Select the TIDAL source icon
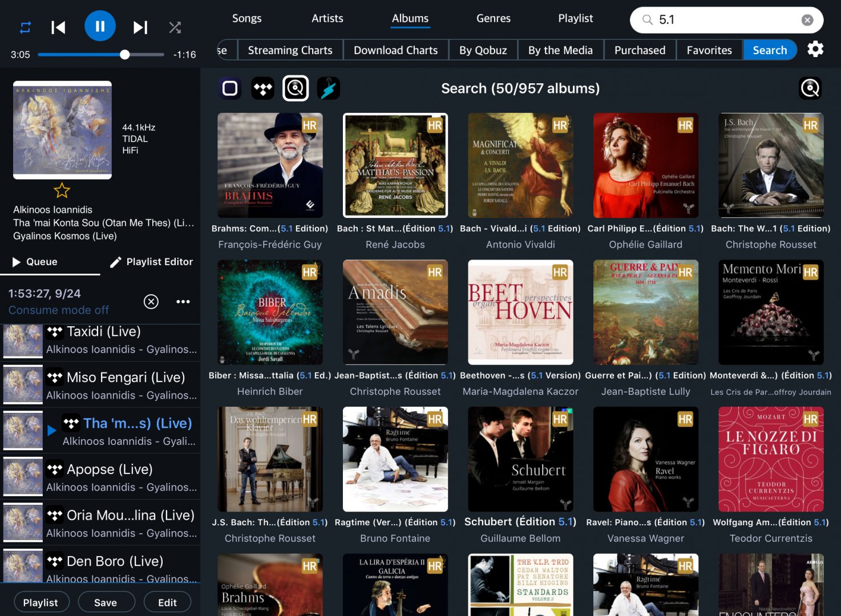The width and height of the screenshot is (841, 616). point(263,88)
